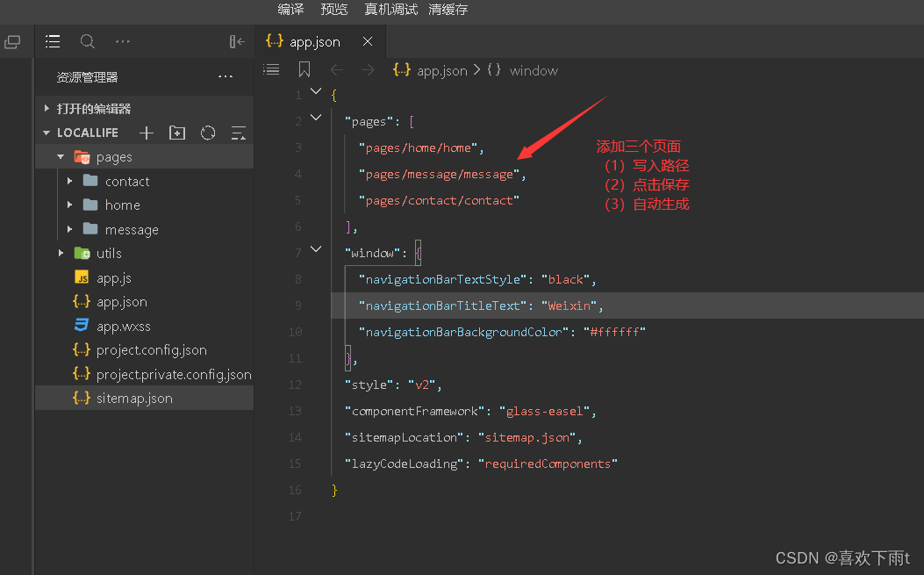Open the sidebar more options ellipsis

[123, 41]
